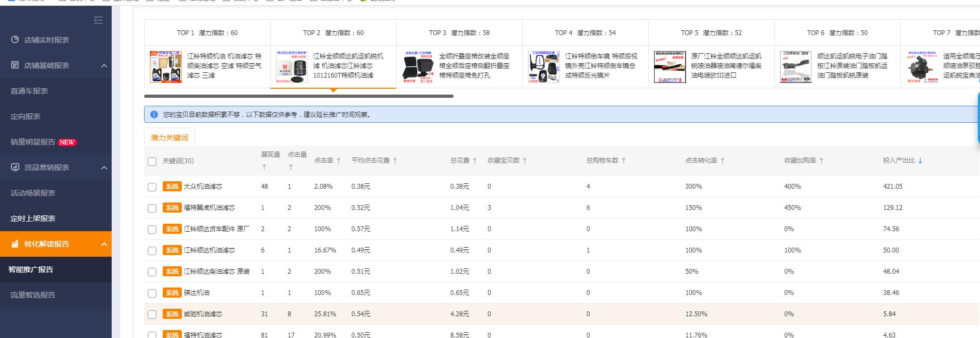Click 系统 tag on 福特翼虎机油滤芯 row

pyautogui.click(x=172, y=208)
